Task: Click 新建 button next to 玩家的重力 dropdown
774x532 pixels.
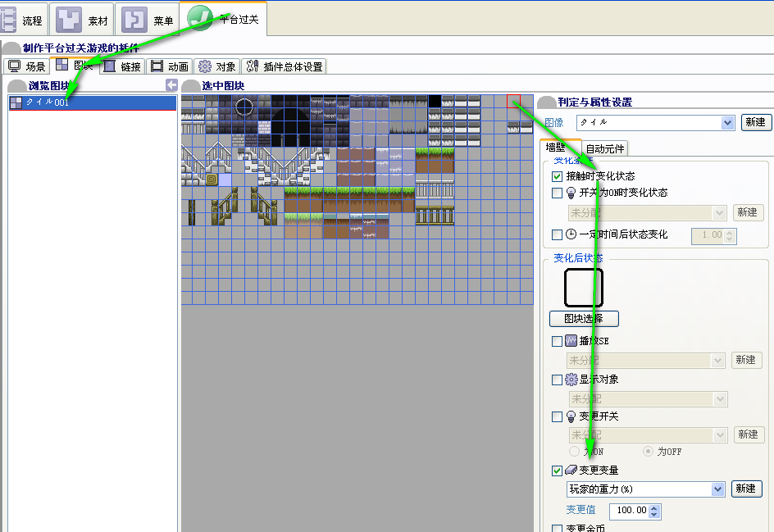Action: [746, 489]
